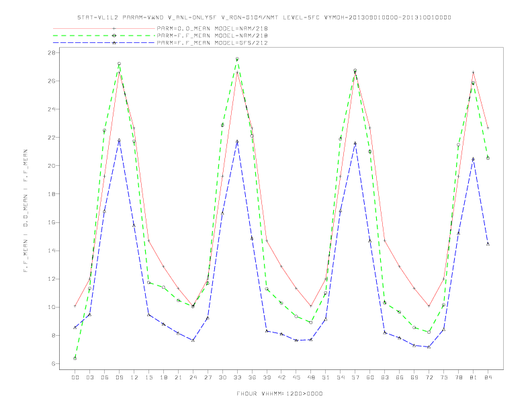Click y-axis tick label 14
Image resolution: width=532 pixels, height=411 pixels.
pyautogui.click(x=52, y=250)
